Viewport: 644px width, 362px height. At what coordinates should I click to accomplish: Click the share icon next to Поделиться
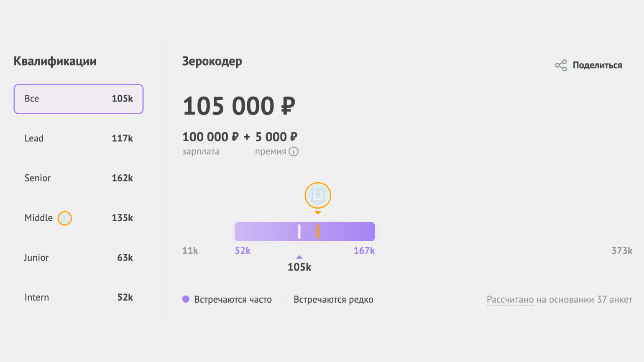(x=561, y=65)
